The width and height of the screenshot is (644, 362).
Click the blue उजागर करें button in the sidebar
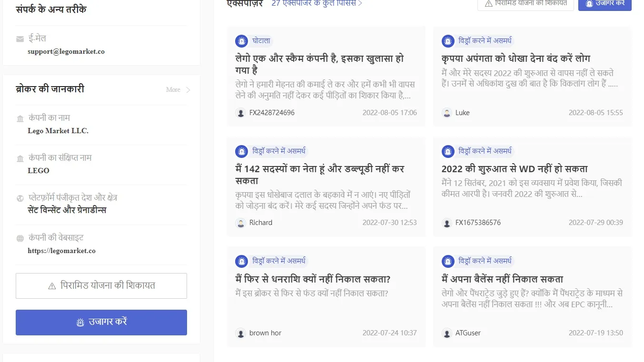point(101,323)
